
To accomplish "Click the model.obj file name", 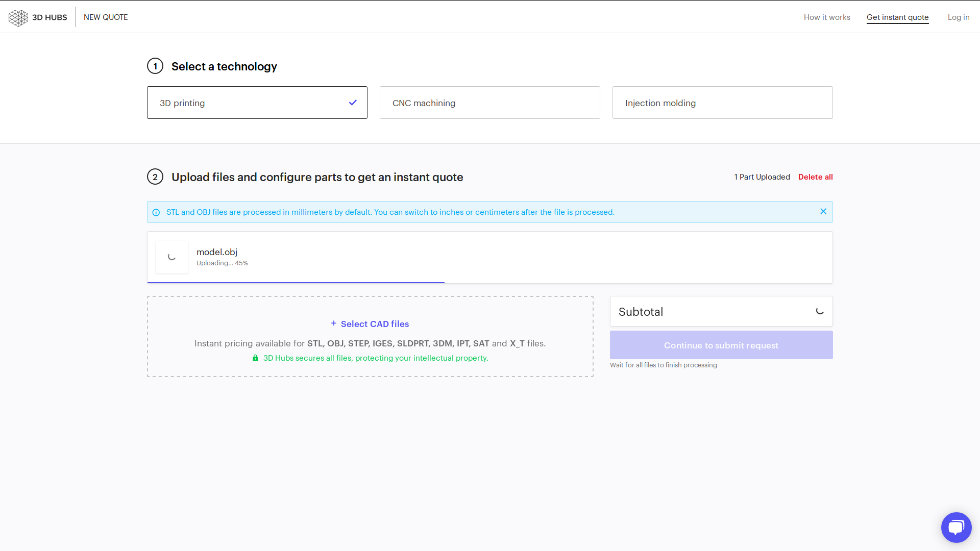I will pyautogui.click(x=217, y=252).
